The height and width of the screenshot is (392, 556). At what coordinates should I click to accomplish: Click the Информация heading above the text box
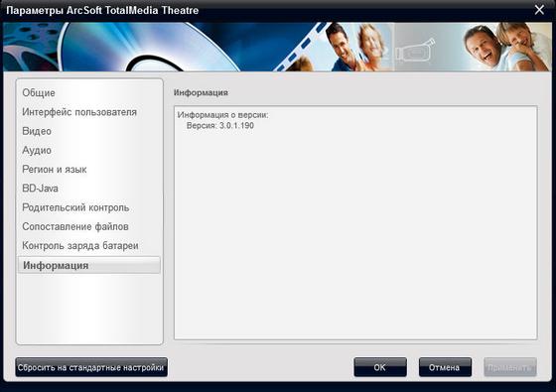pos(201,93)
